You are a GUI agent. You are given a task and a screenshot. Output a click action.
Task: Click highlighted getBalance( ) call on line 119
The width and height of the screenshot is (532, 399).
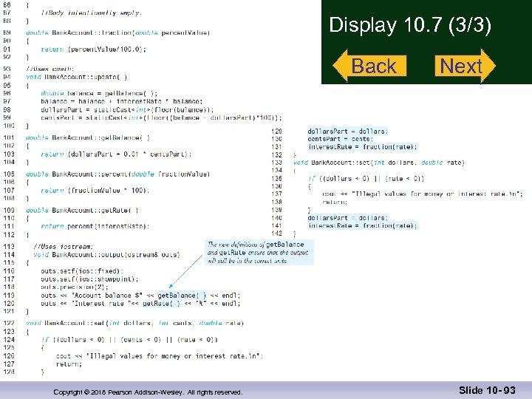[182, 295]
